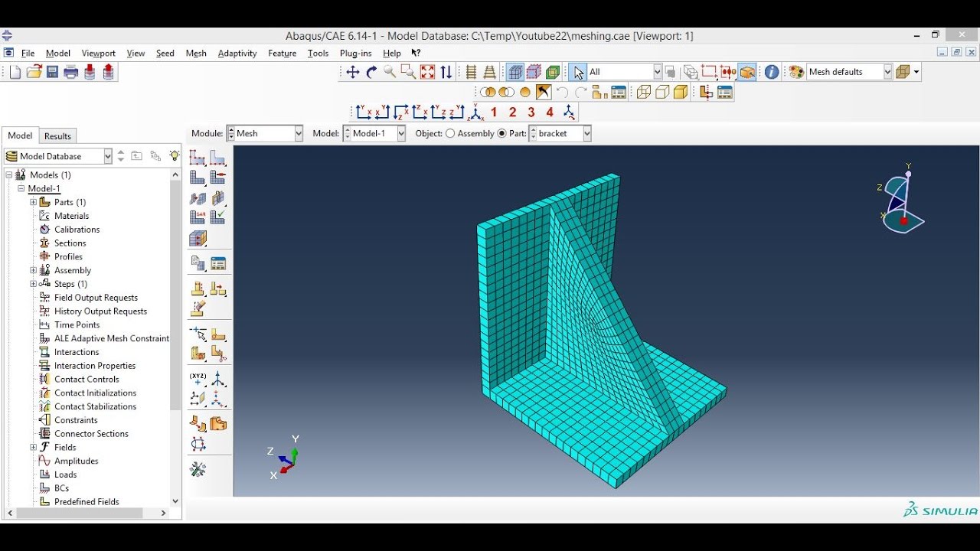Click the mesh tool customization wrench icon
The image size is (980, 551).
pyautogui.click(x=198, y=470)
